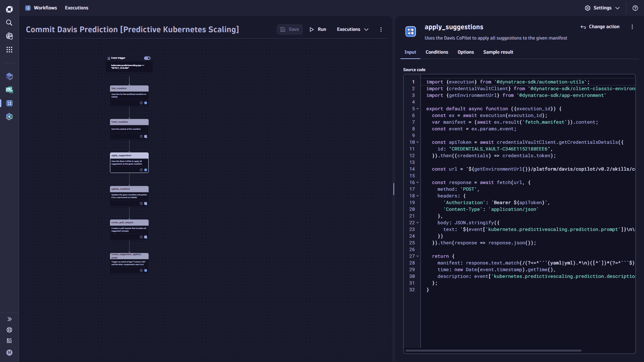Switch to the Conditions tab
The height and width of the screenshot is (362, 644).
click(437, 52)
